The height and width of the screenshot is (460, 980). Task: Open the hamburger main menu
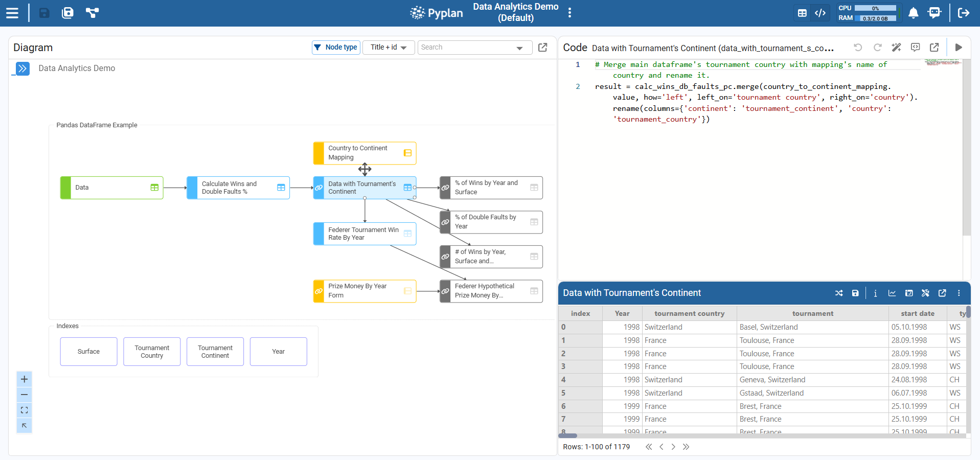12,13
